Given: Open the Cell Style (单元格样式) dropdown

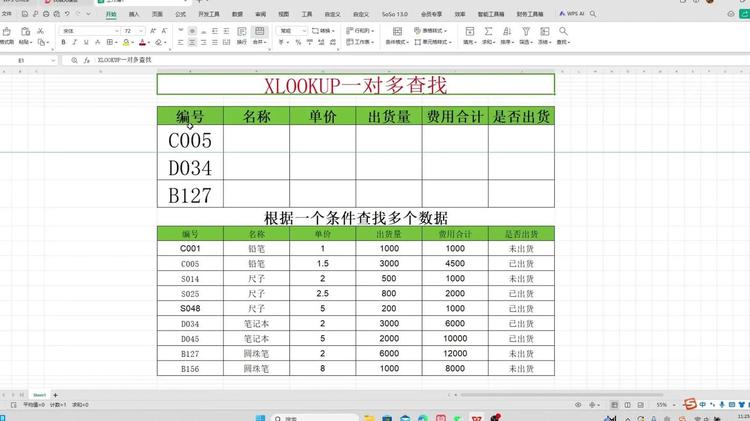Looking at the screenshot, I should (x=433, y=42).
